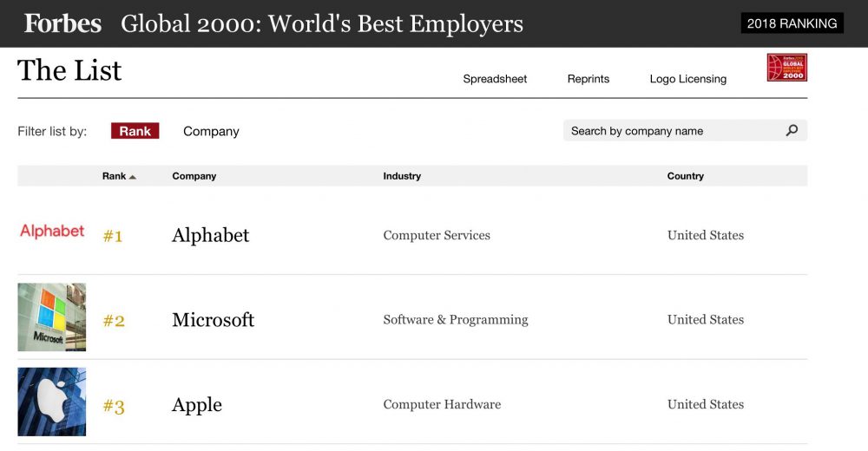Click the Rank column sort arrow
868x451 pixels.
click(133, 177)
